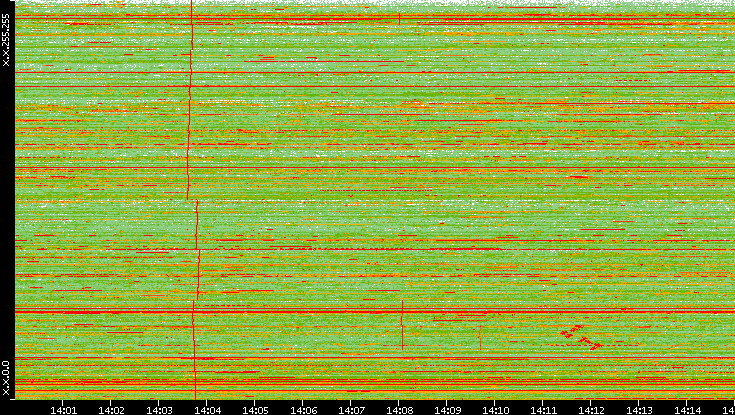Click the small red vertical mark between 14:09 and 14:10
This screenshot has height=415, width=735.
[480, 337]
